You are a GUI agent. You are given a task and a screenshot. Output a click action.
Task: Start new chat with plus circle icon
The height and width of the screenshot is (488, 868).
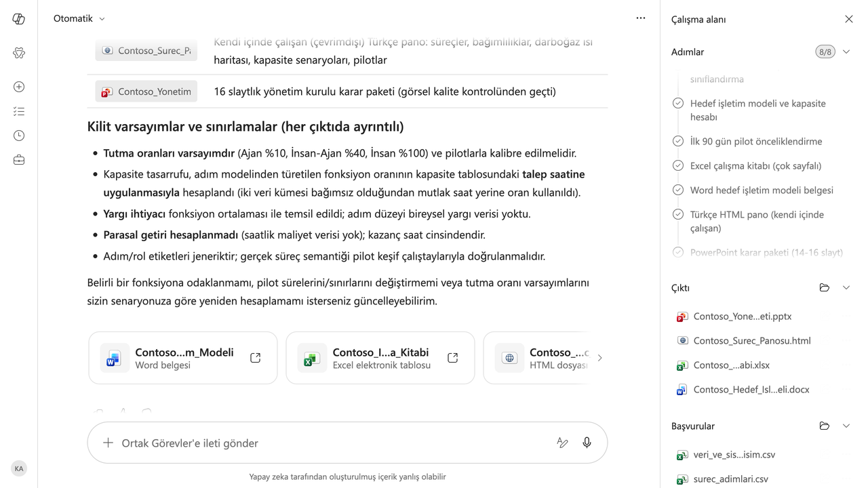point(19,87)
